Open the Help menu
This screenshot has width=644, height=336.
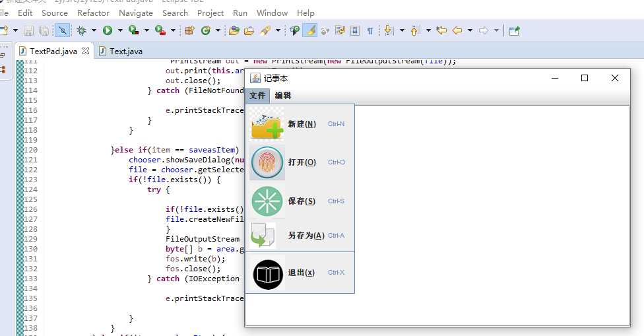[x=306, y=13]
